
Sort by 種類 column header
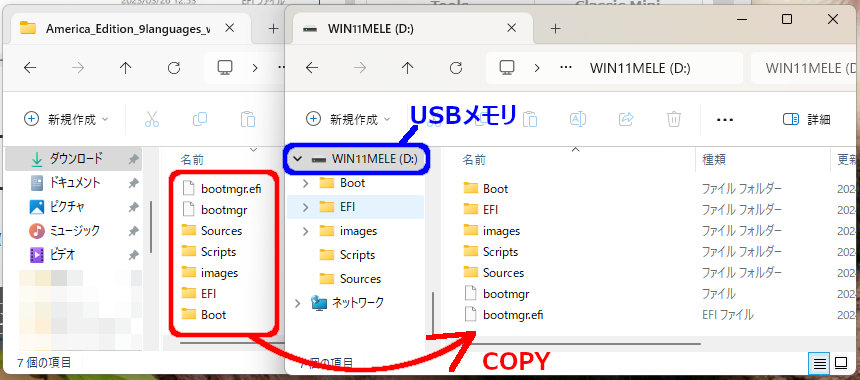point(714,160)
